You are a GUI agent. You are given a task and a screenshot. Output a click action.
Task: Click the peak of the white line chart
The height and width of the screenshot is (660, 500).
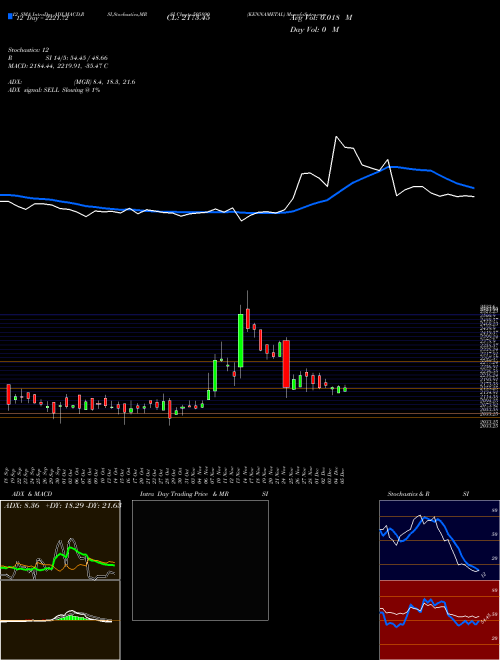[336, 137]
